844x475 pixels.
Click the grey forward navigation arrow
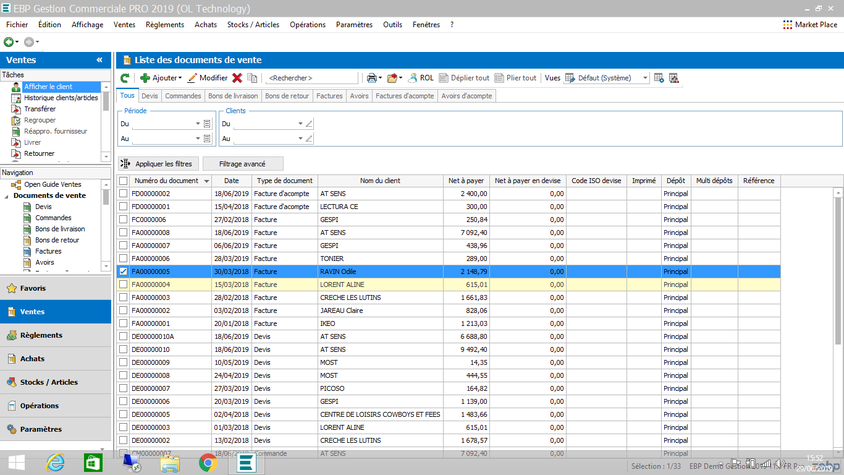coord(29,41)
